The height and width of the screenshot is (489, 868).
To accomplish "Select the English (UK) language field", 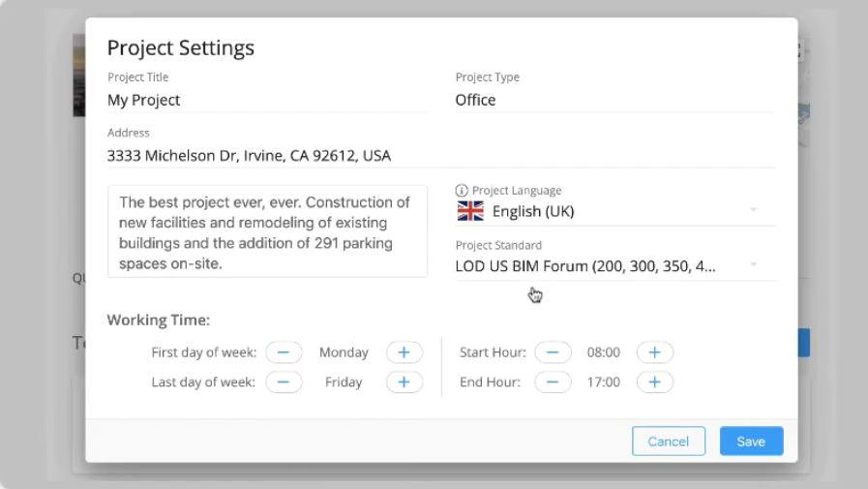I will click(x=615, y=211).
